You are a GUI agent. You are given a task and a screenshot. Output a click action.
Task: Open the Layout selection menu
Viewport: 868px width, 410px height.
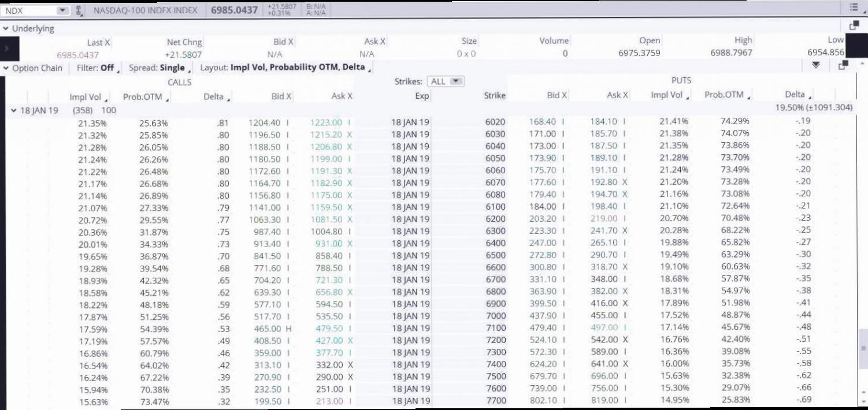(284, 67)
